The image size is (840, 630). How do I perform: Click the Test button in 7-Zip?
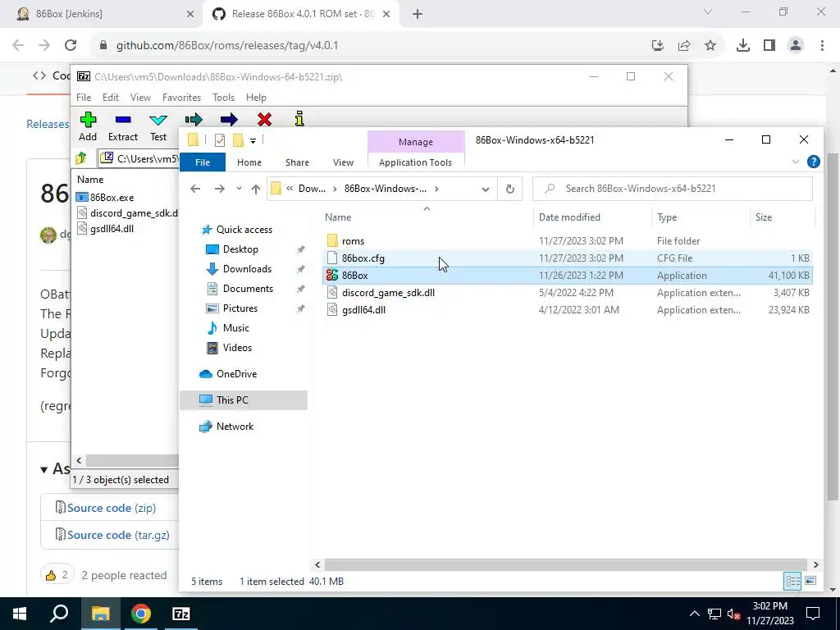pos(158,127)
